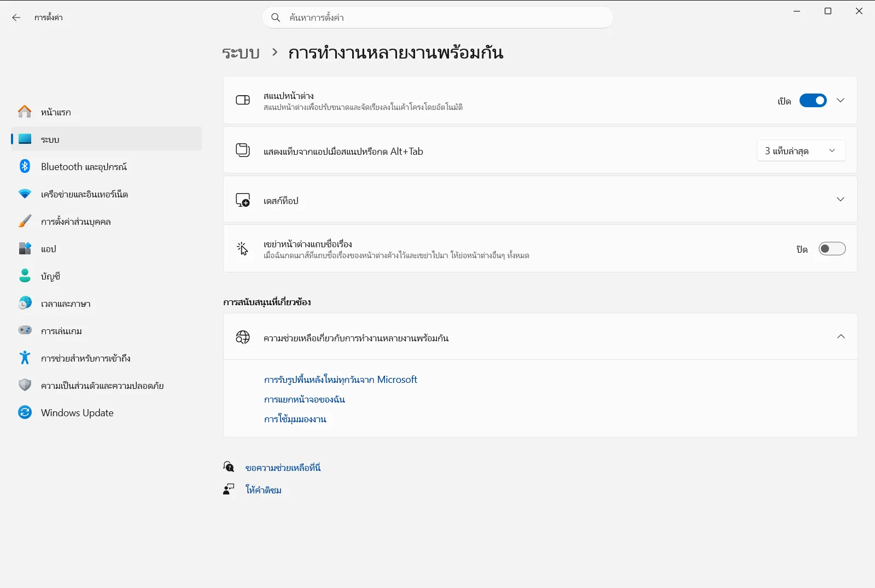Click the Bluetooth icon in the sidebar
The image size is (875, 588).
tap(25, 166)
